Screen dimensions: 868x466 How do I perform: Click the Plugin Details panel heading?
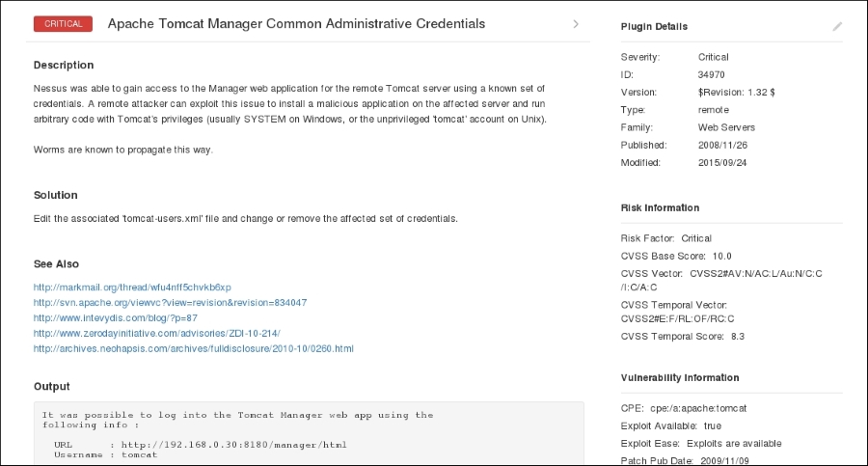point(655,27)
